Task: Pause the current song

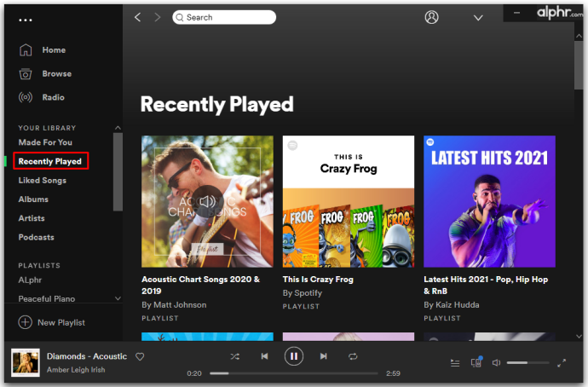Action: point(294,356)
